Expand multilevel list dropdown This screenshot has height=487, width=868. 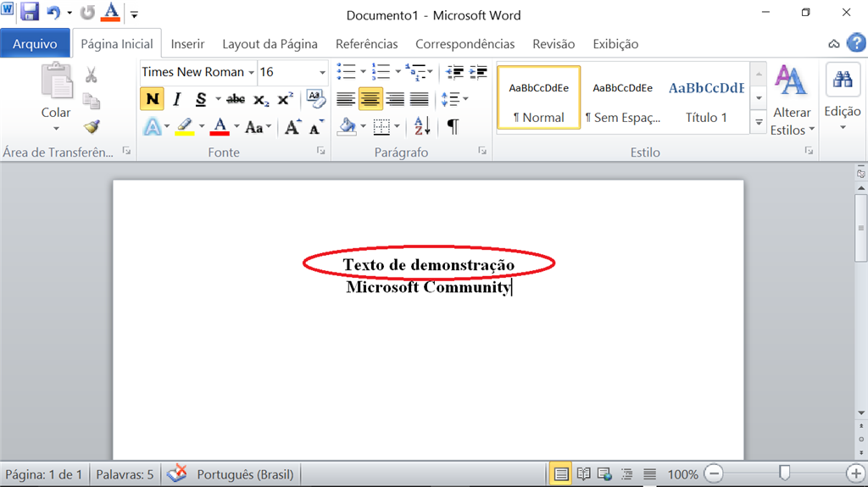pos(430,72)
